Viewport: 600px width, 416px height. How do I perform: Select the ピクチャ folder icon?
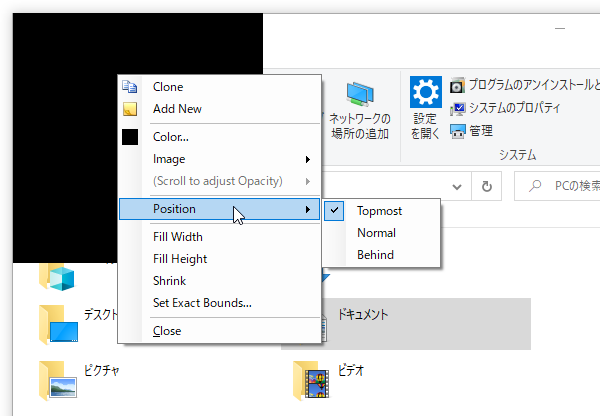58,380
